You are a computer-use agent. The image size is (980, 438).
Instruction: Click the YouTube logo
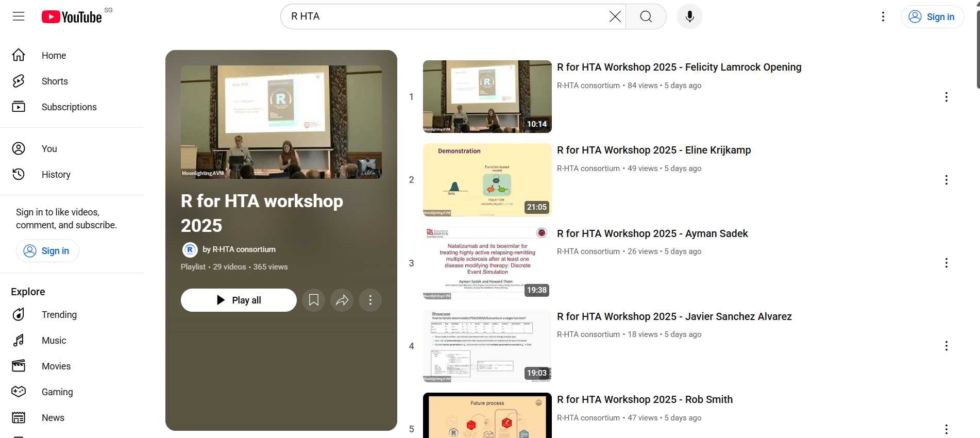(72, 17)
